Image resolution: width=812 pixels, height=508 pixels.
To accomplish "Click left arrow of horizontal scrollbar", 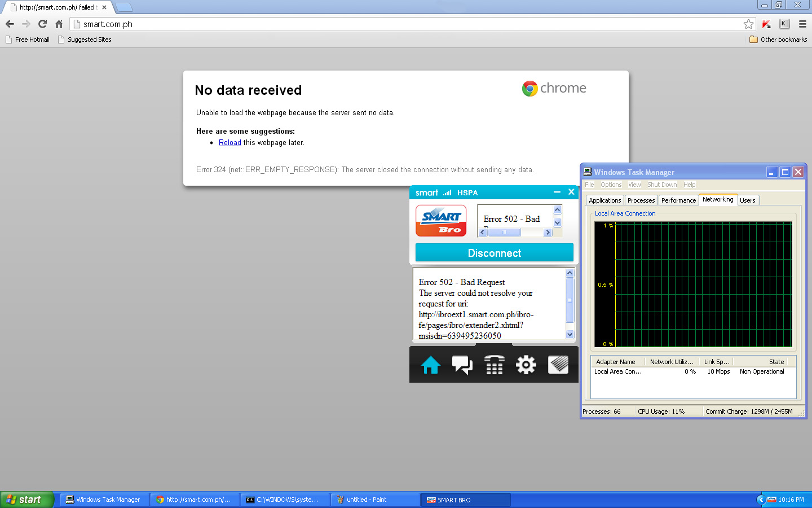I will point(483,233).
